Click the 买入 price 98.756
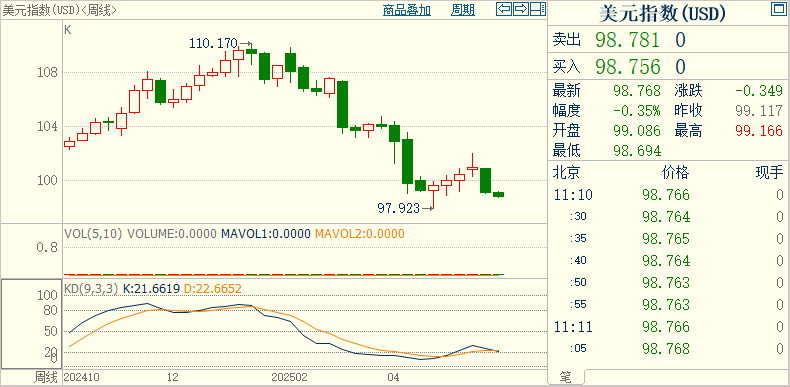 (627, 67)
